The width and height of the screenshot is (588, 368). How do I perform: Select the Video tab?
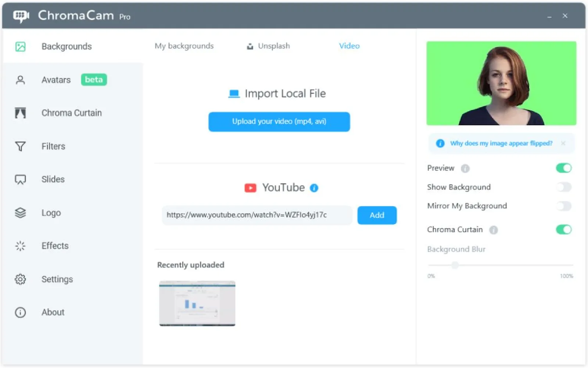(x=349, y=46)
